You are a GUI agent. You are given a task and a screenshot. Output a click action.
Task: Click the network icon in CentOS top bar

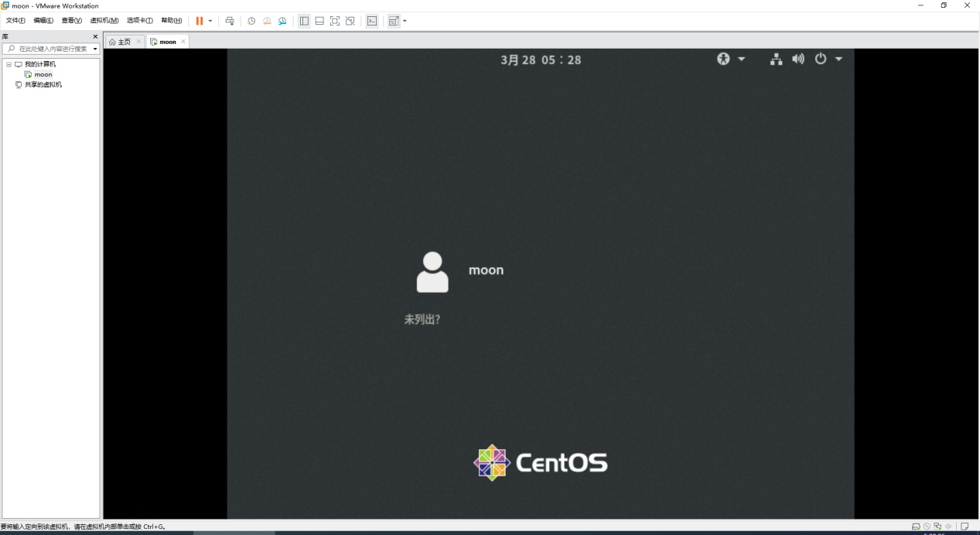[777, 59]
